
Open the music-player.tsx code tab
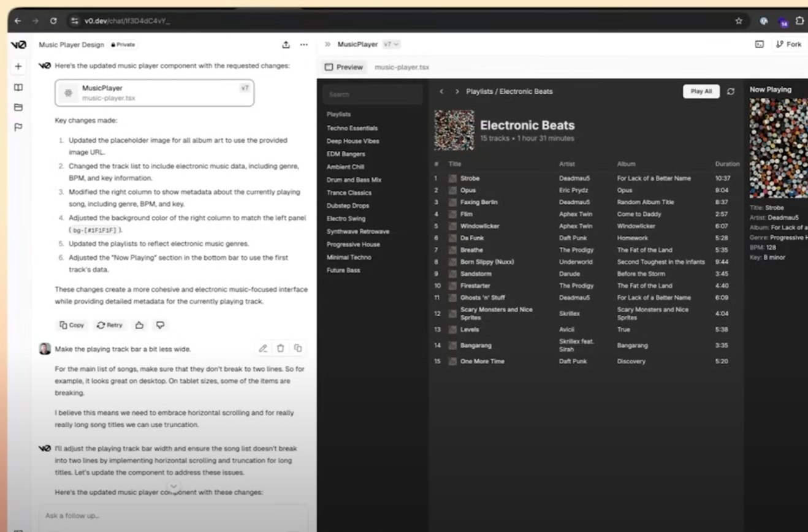tap(402, 67)
